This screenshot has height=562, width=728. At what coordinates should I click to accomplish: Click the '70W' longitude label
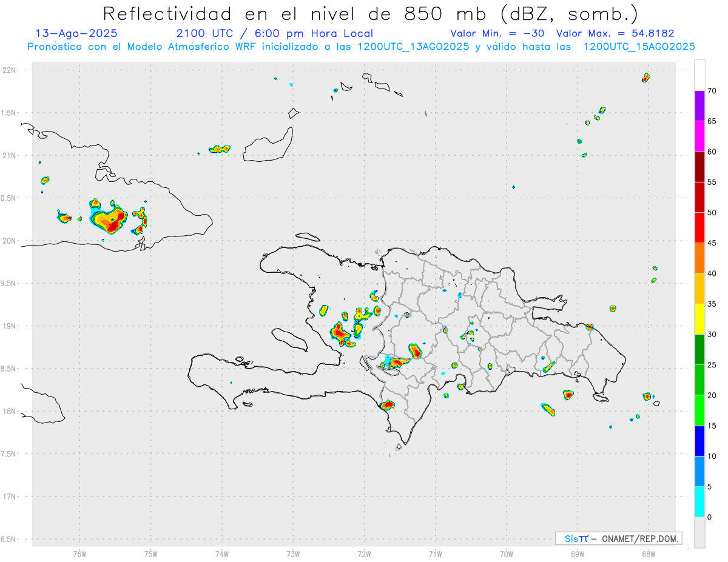pyautogui.click(x=507, y=554)
